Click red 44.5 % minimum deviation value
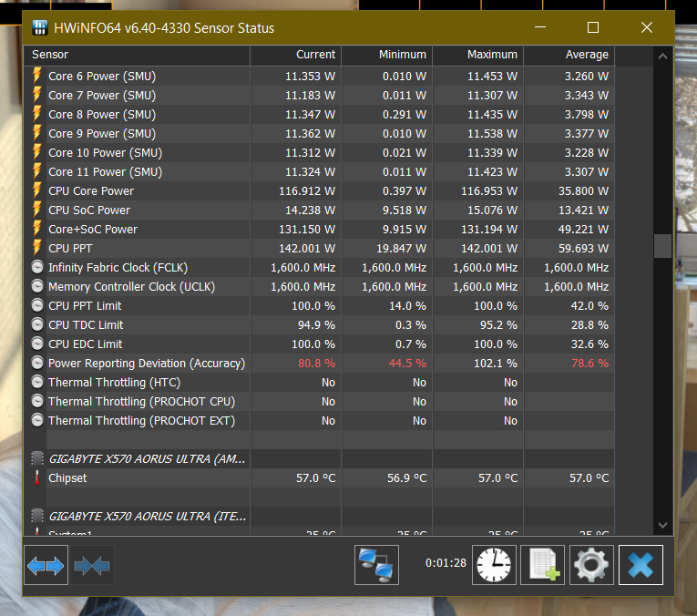 407,363
